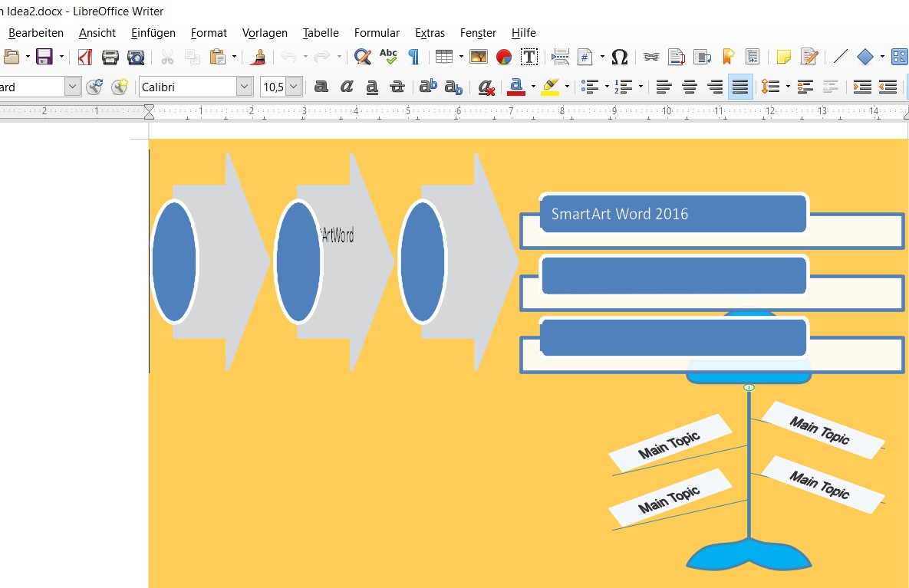Apply red font color
This screenshot has width=909, height=588.
(516, 87)
